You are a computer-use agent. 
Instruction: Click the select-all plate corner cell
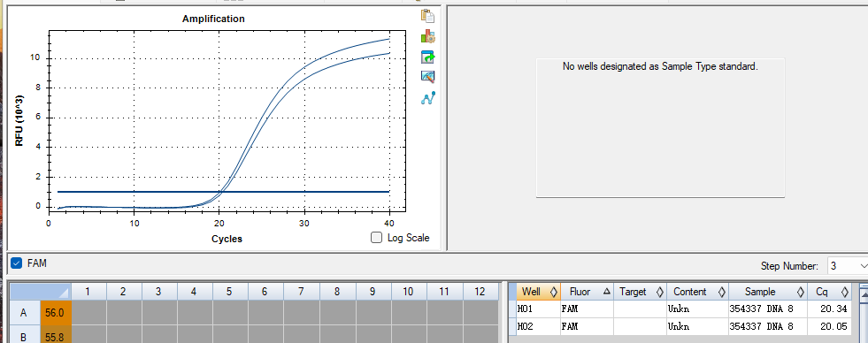[41, 292]
